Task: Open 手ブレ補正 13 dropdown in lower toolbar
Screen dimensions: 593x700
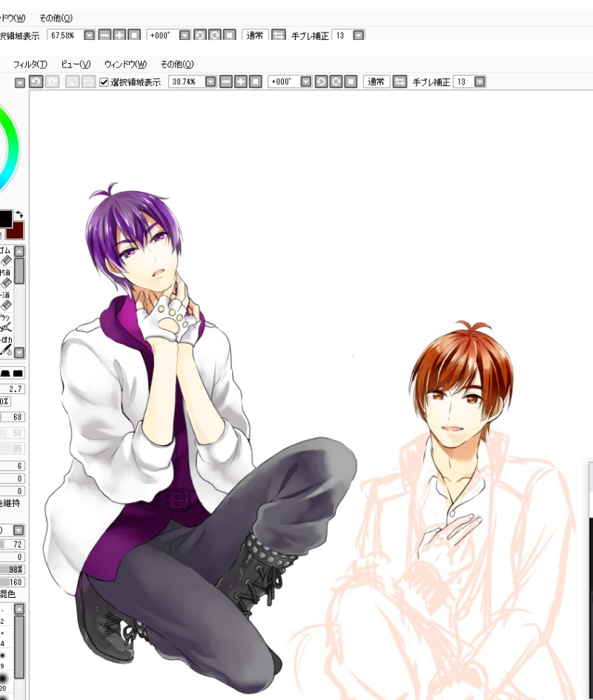Action: (480, 81)
